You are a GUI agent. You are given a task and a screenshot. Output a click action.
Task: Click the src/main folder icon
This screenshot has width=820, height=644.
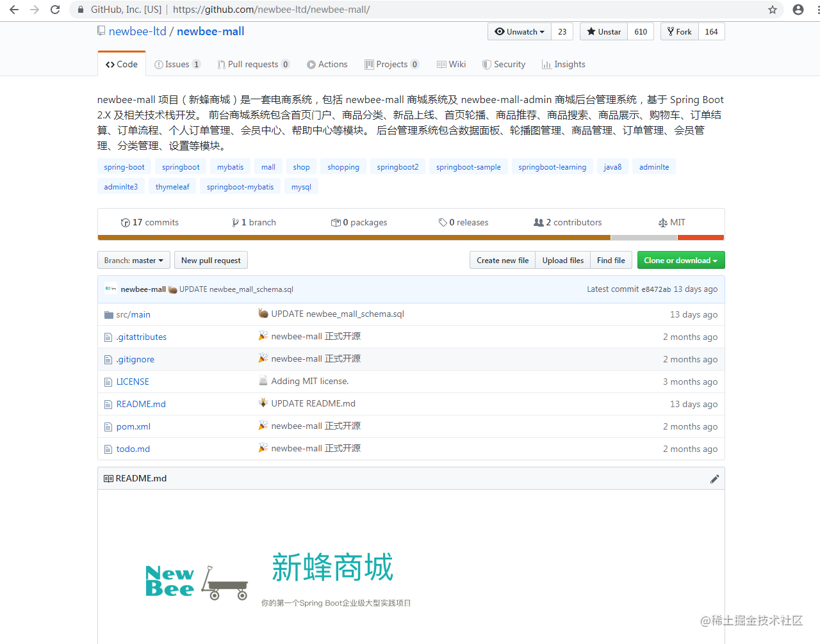pyautogui.click(x=108, y=315)
